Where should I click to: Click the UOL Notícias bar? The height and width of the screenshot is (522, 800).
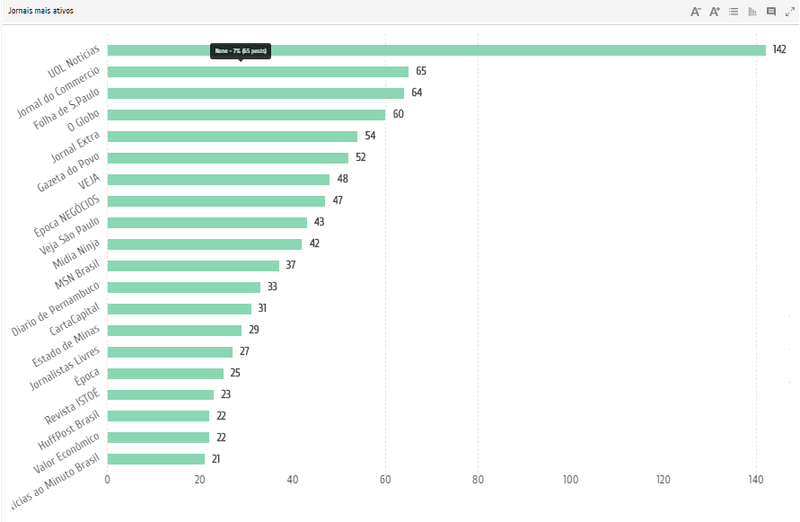pyautogui.click(x=436, y=50)
